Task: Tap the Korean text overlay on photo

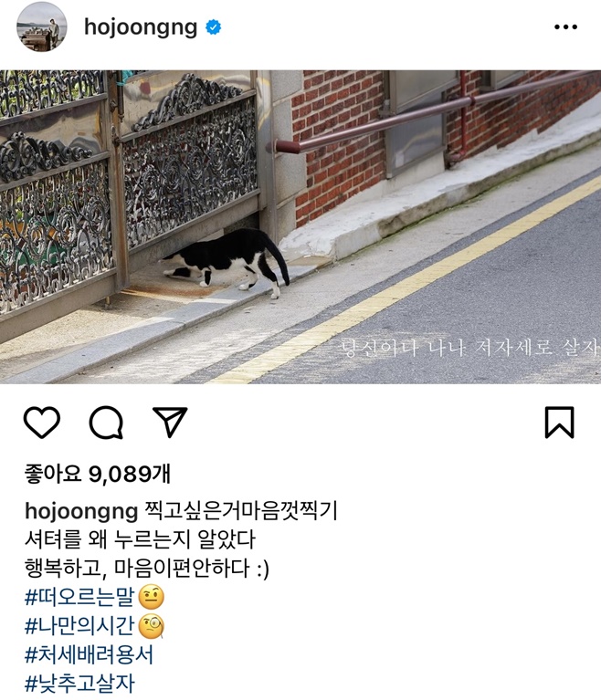Action: click(x=469, y=348)
